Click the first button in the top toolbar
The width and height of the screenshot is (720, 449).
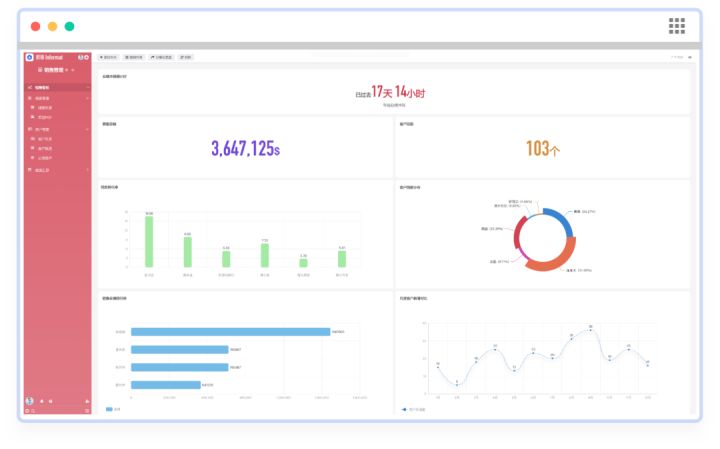108,57
